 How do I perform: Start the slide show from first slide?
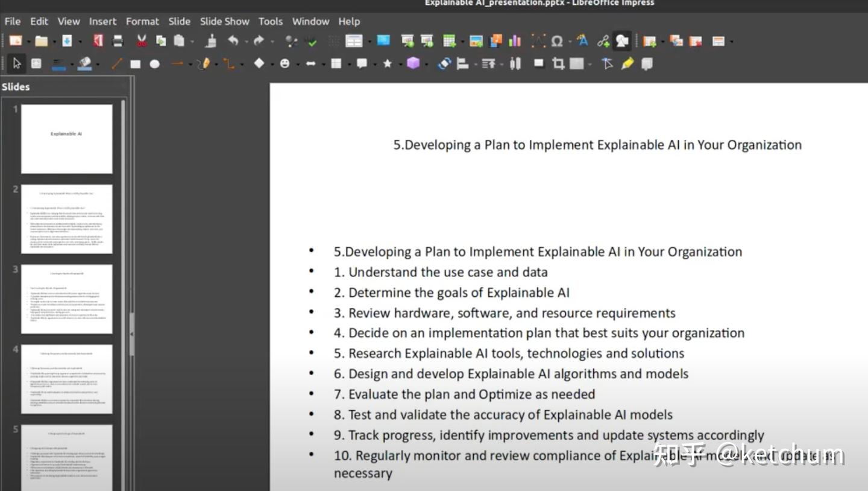409,40
